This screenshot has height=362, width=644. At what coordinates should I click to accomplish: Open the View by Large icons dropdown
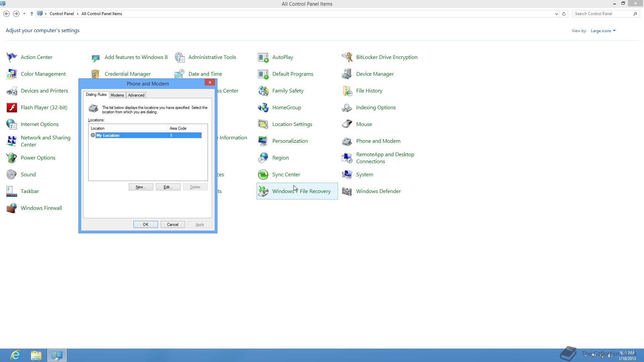click(x=603, y=31)
